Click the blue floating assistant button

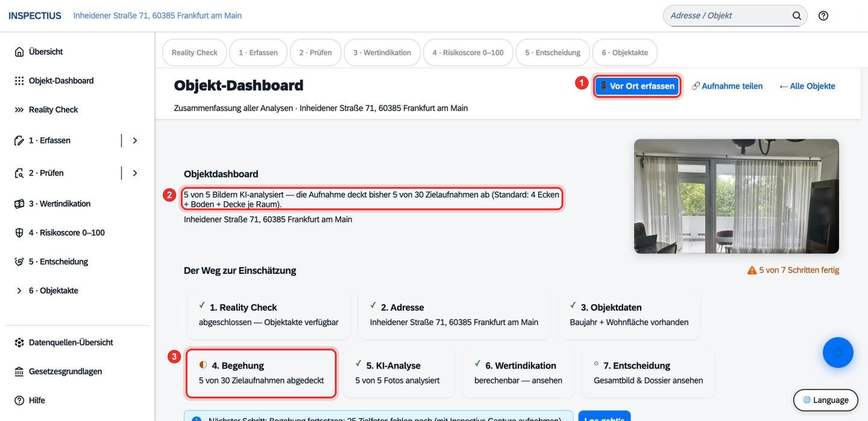point(838,352)
